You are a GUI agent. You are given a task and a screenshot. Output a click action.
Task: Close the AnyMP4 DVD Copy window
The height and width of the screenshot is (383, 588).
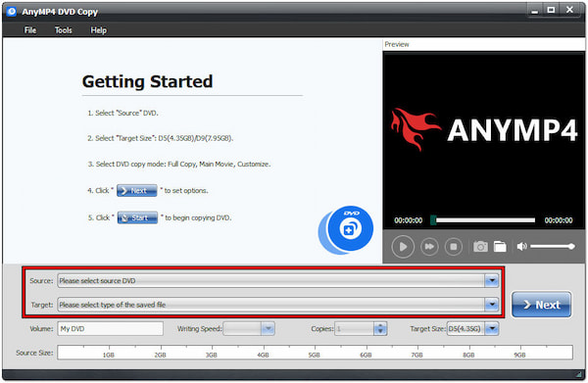pos(570,11)
